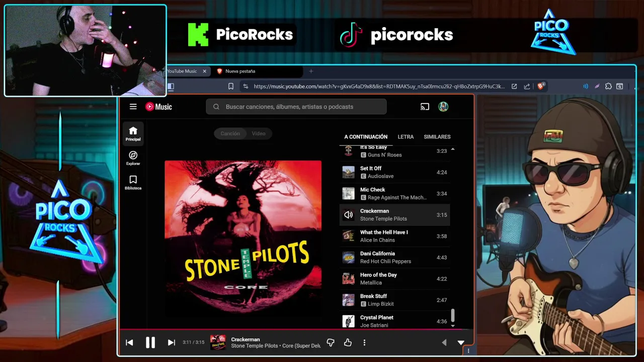Click the queue scroll-up arrow
Viewport: 644px width, 362px height.
453,149
